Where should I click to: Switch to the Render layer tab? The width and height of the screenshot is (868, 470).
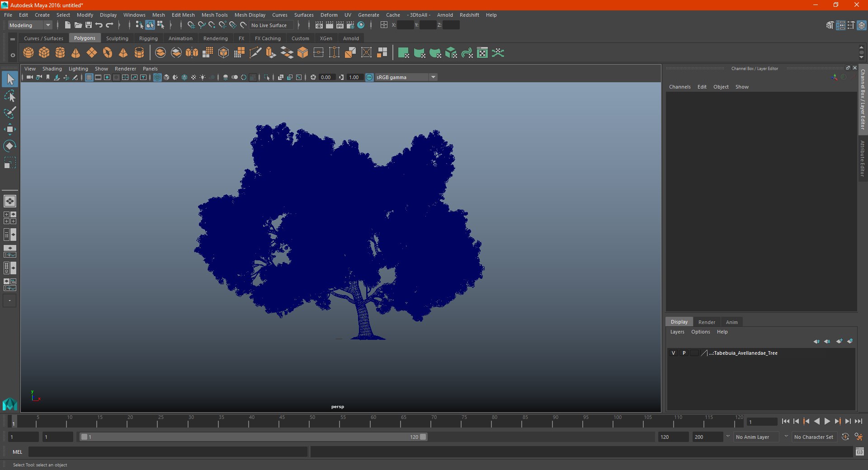(x=707, y=322)
